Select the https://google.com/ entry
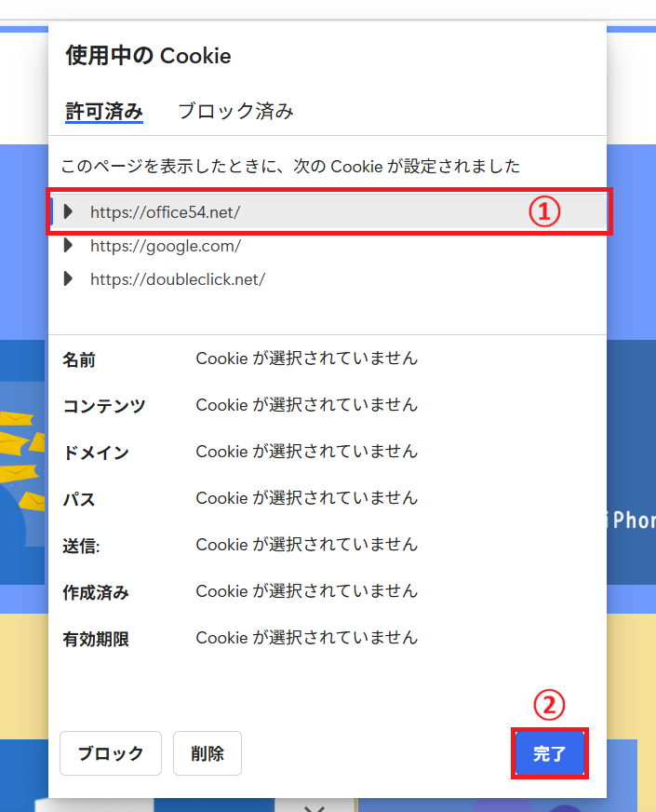The height and width of the screenshot is (812, 656). tap(166, 246)
